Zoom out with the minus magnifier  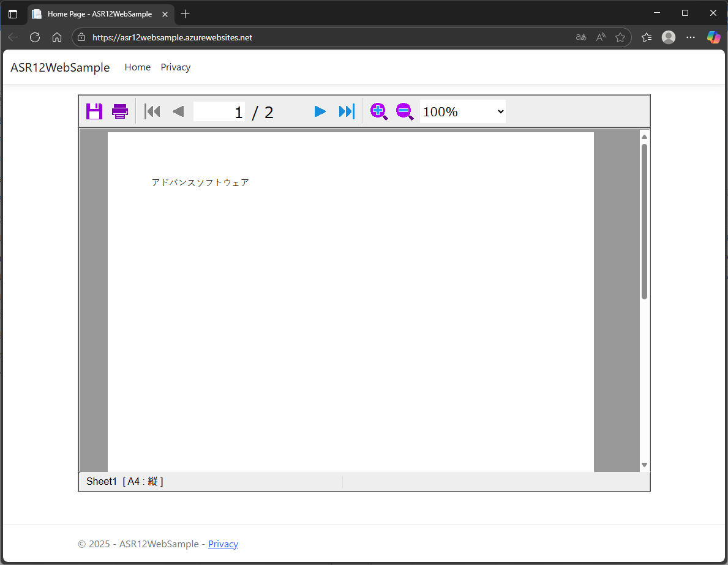pyautogui.click(x=404, y=111)
